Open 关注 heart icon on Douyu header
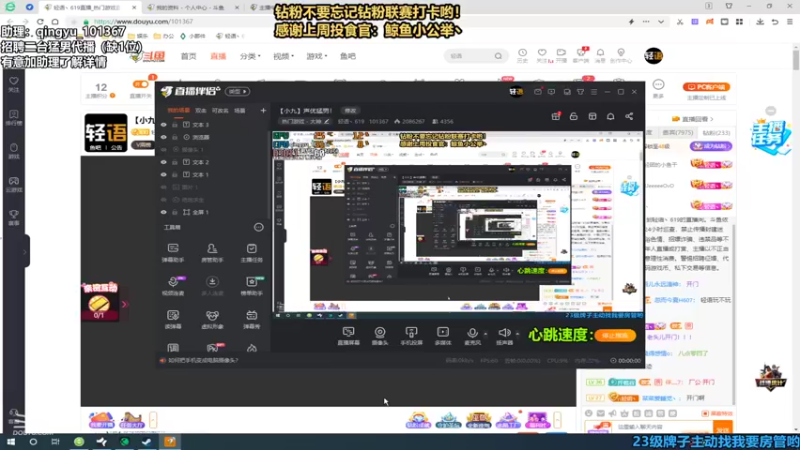The width and height of the screenshot is (800, 450). pos(542,55)
